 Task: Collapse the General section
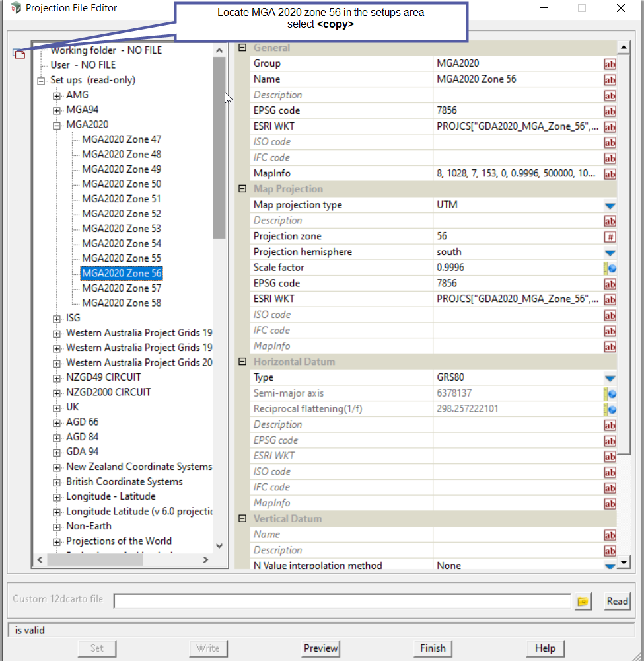242,48
